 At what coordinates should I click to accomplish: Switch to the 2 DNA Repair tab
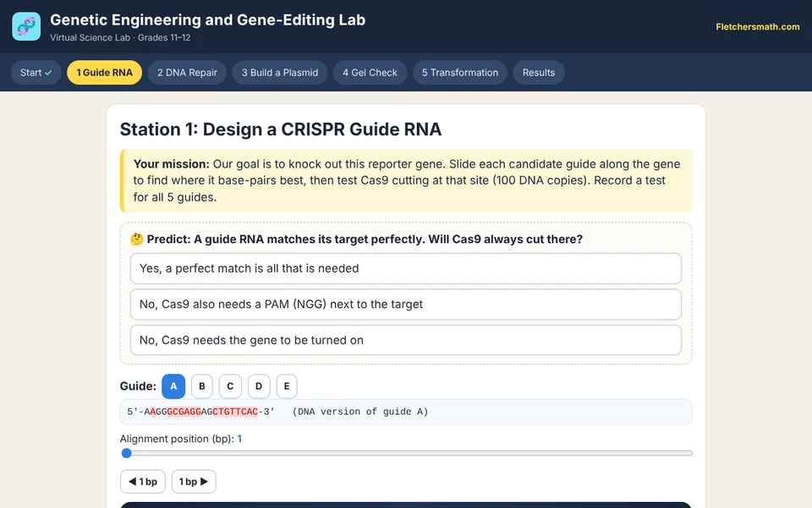(187, 73)
